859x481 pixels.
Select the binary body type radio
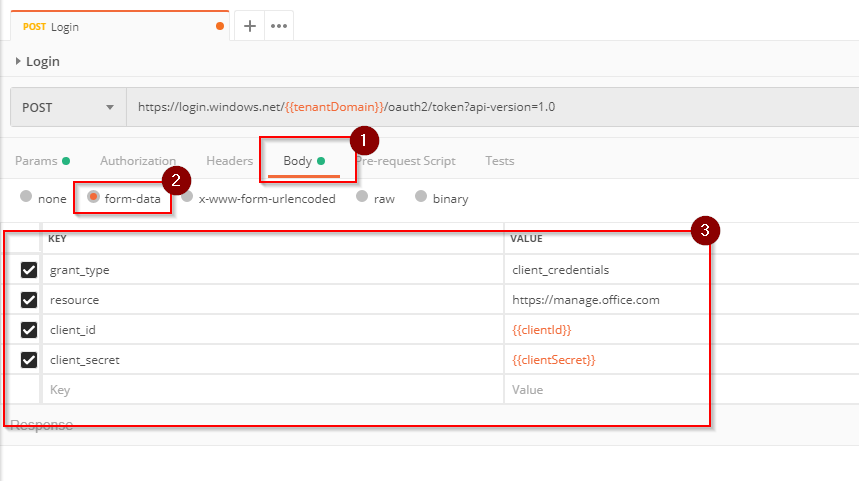[x=421, y=196]
